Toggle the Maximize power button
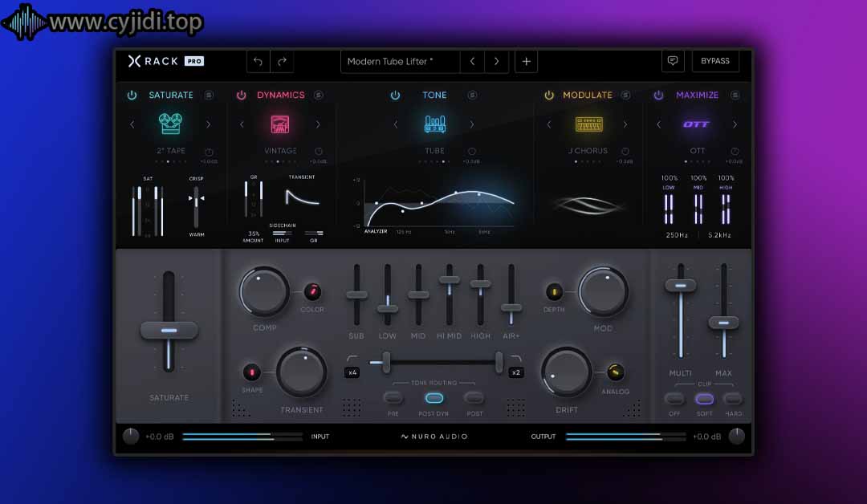867x504 pixels. click(x=658, y=95)
